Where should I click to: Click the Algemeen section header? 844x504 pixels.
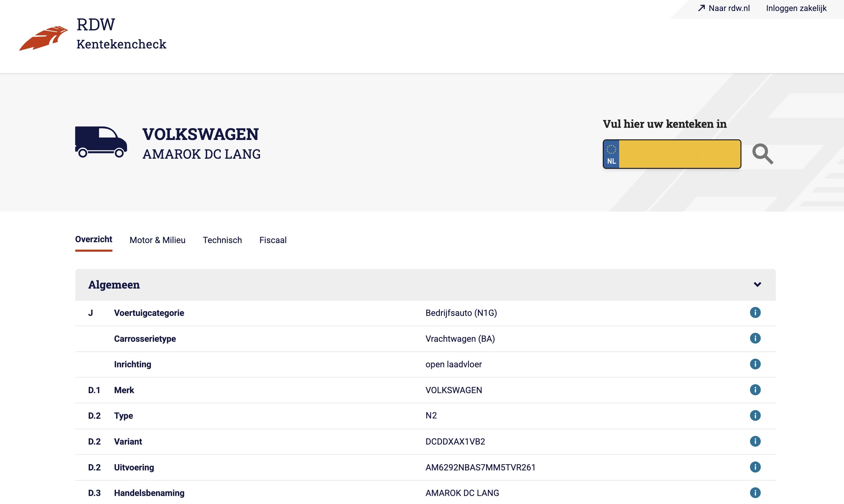pos(425,285)
